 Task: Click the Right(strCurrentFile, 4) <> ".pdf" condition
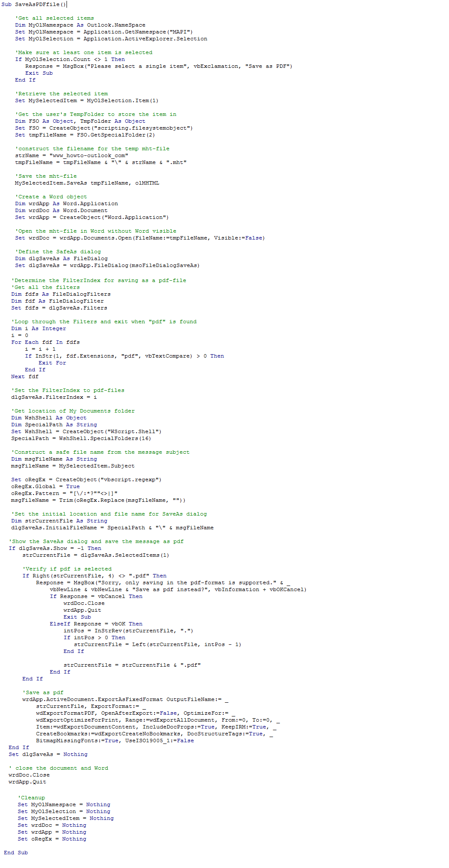(x=94, y=576)
